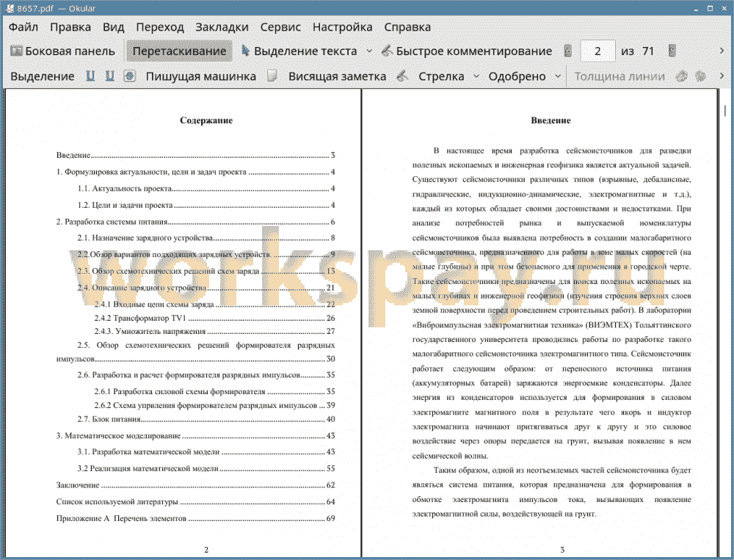Go to next page using the icon right of 71

(x=672, y=51)
